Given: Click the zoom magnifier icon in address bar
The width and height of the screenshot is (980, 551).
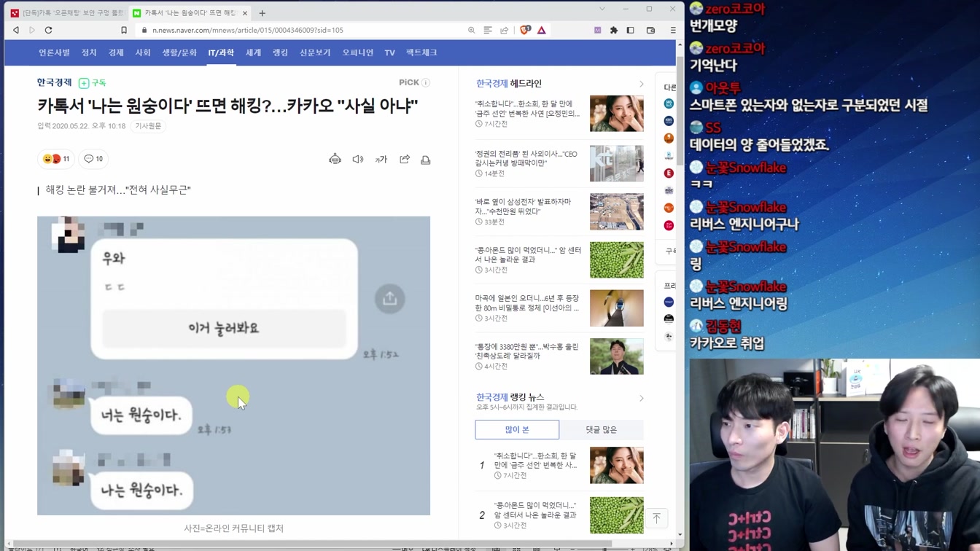Looking at the screenshot, I should click(x=472, y=30).
